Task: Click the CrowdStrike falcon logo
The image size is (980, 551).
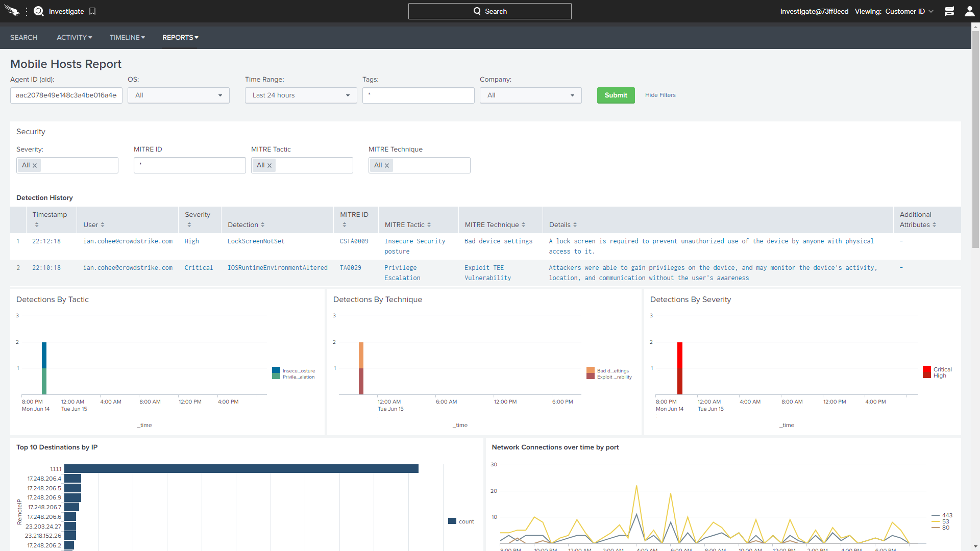Action: point(11,11)
